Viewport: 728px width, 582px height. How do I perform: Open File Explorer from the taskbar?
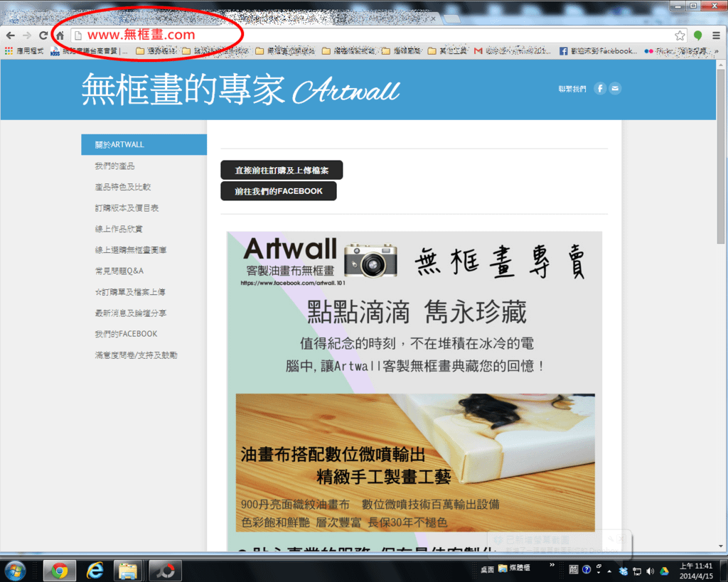128,571
